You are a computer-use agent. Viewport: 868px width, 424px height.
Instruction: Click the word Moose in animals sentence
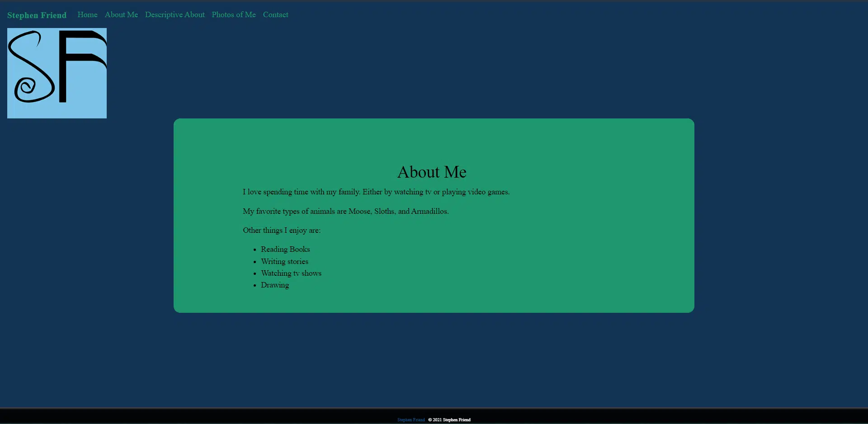tap(359, 211)
